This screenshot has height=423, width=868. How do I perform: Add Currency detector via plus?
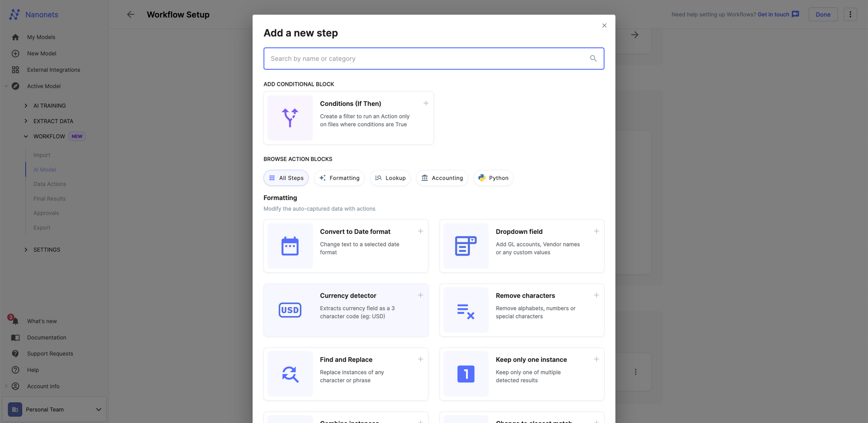click(420, 295)
